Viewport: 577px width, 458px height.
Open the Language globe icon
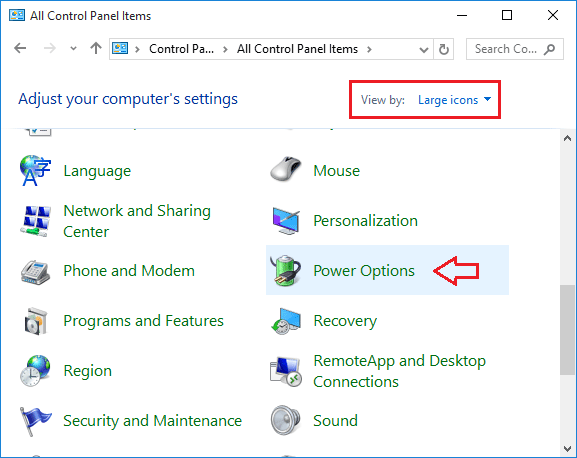tap(35, 171)
